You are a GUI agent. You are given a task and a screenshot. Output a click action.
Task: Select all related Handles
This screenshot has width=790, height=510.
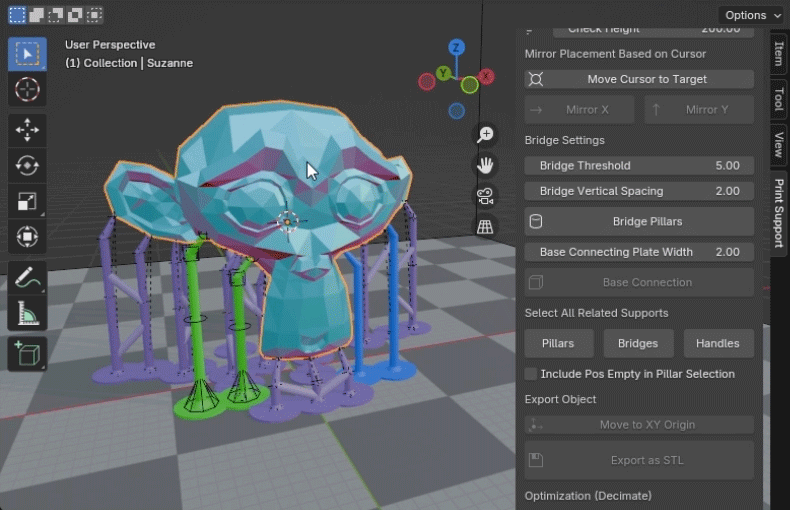click(x=718, y=343)
